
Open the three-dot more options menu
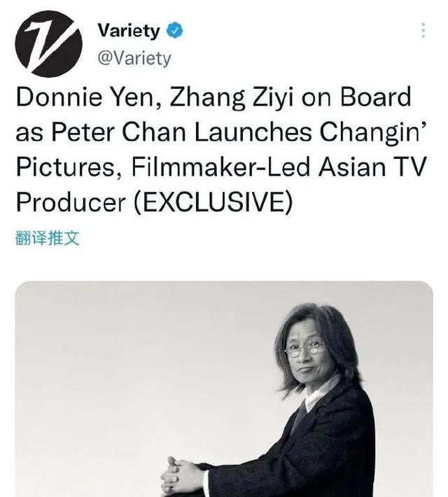pyautogui.click(x=423, y=30)
